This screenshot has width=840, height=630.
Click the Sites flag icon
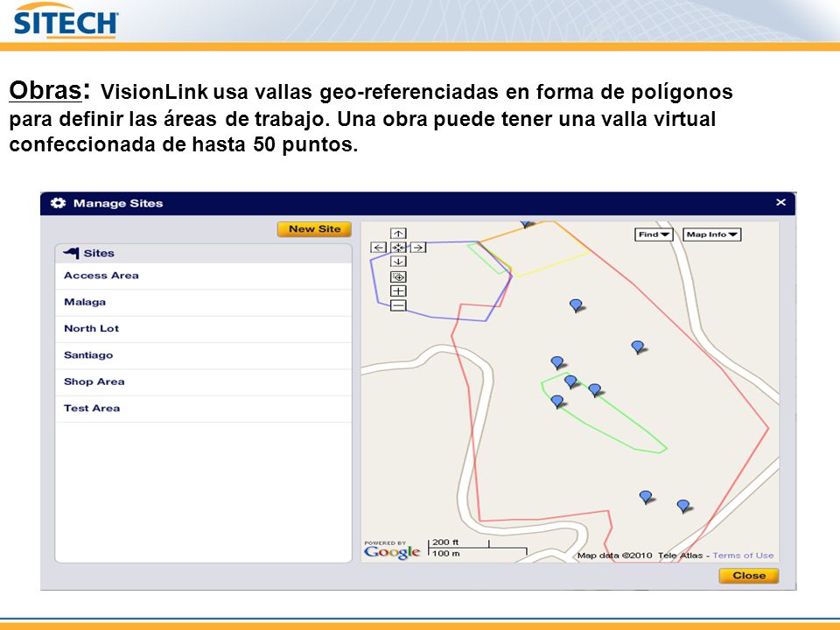tap(71, 253)
